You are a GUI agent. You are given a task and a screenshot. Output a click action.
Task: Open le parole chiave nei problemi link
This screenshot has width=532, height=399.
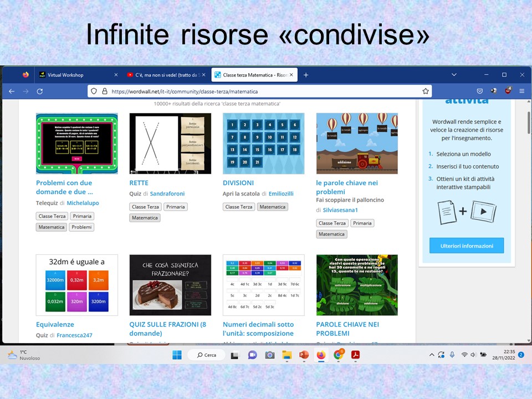tap(347, 187)
